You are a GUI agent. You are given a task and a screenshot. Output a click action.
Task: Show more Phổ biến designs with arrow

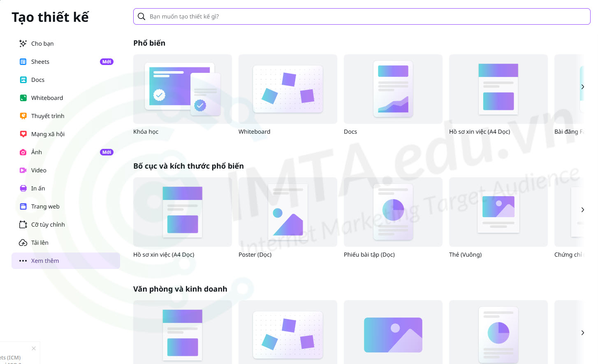pyautogui.click(x=582, y=87)
